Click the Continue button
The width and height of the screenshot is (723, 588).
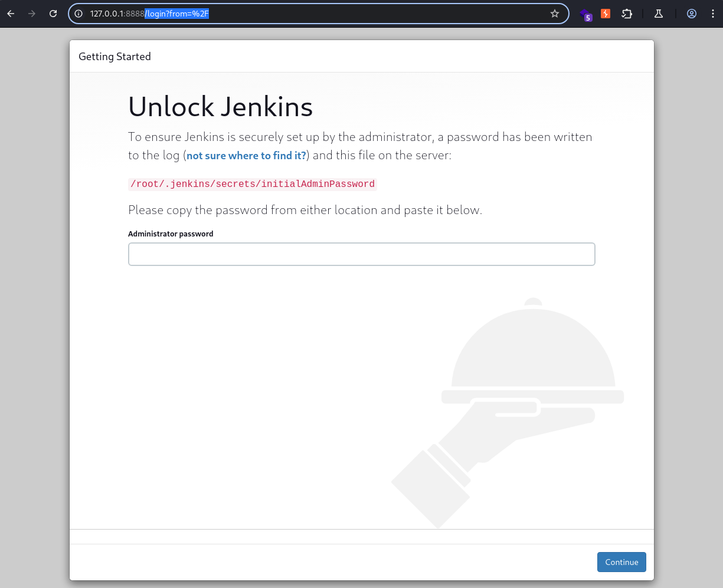click(621, 562)
